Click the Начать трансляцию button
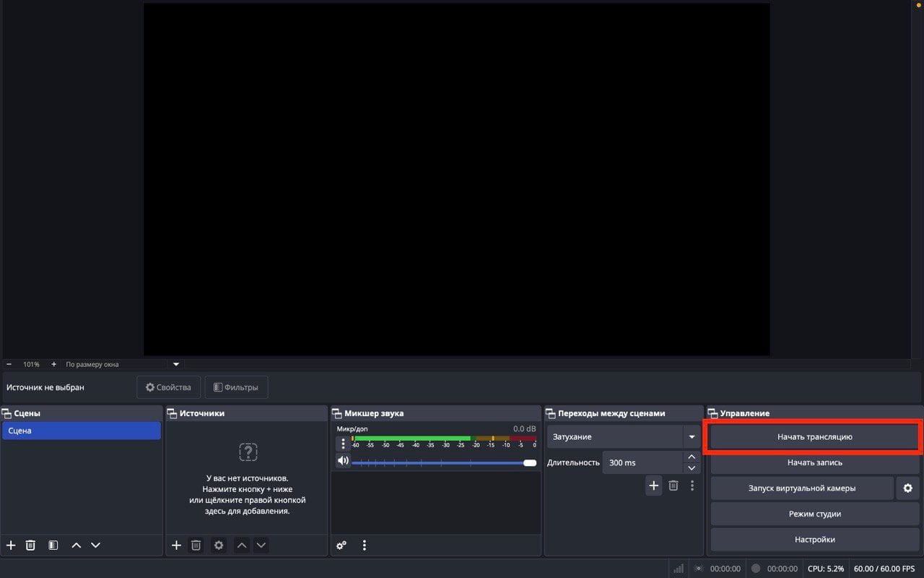Image resolution: width=924 pixels, height=578 pixels. [x=814, y=437]
